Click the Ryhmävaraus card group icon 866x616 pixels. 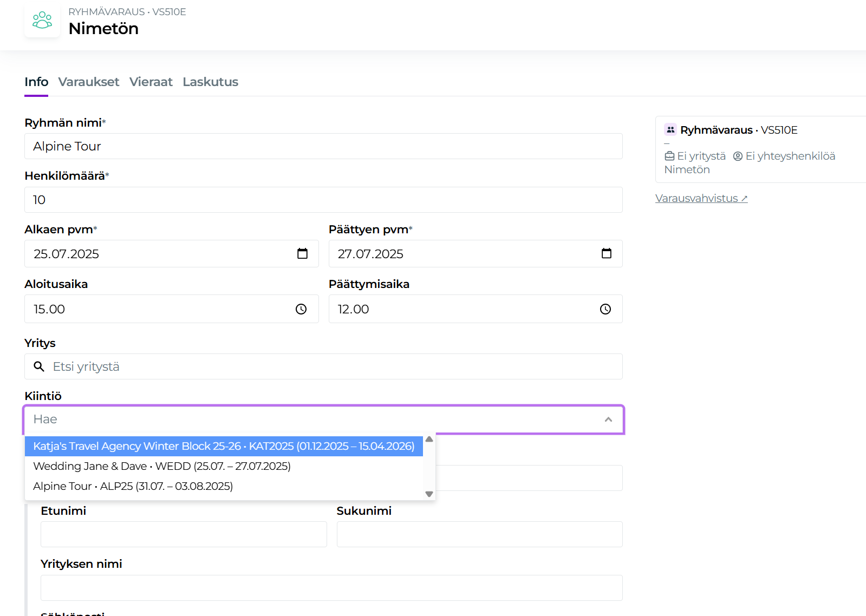click(x=670, y=130)
